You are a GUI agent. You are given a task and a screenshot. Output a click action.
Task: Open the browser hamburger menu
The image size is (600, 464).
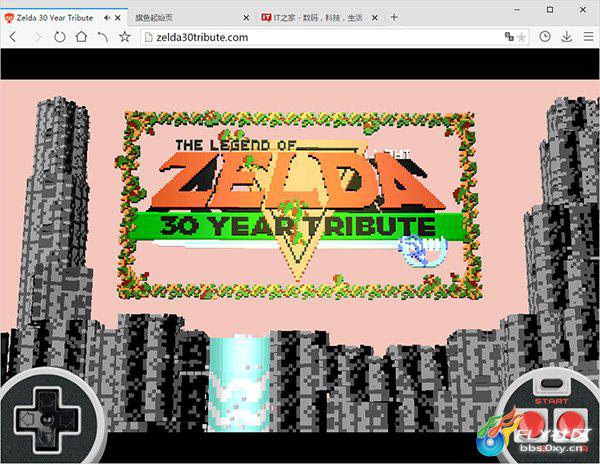pos(589,37)
